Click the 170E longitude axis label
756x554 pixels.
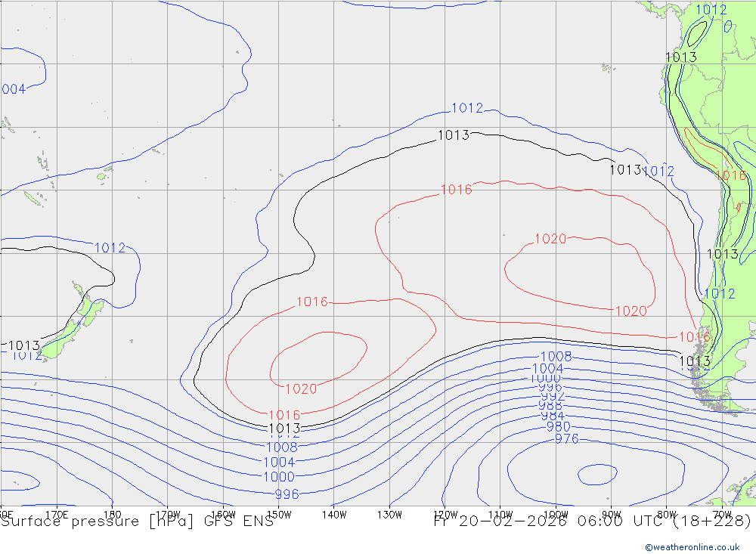(x=57, y=515)
